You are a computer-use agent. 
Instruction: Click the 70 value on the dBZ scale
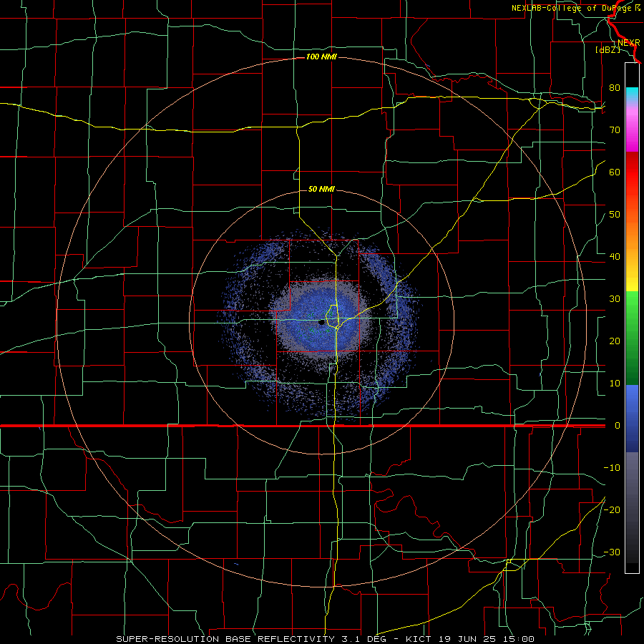coord(615,130)
